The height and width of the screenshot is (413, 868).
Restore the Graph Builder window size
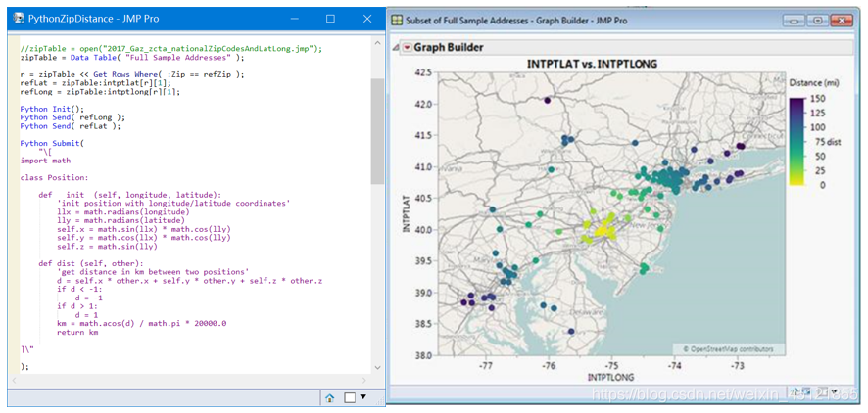point(818,21)
